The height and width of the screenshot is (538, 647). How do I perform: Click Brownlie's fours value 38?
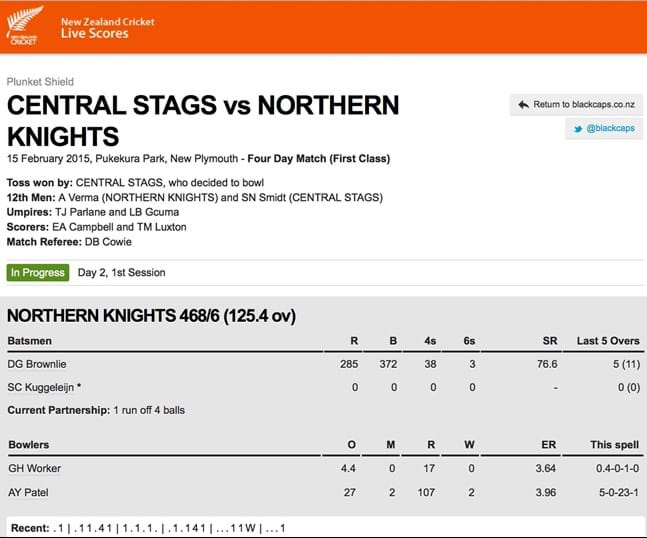430,364
